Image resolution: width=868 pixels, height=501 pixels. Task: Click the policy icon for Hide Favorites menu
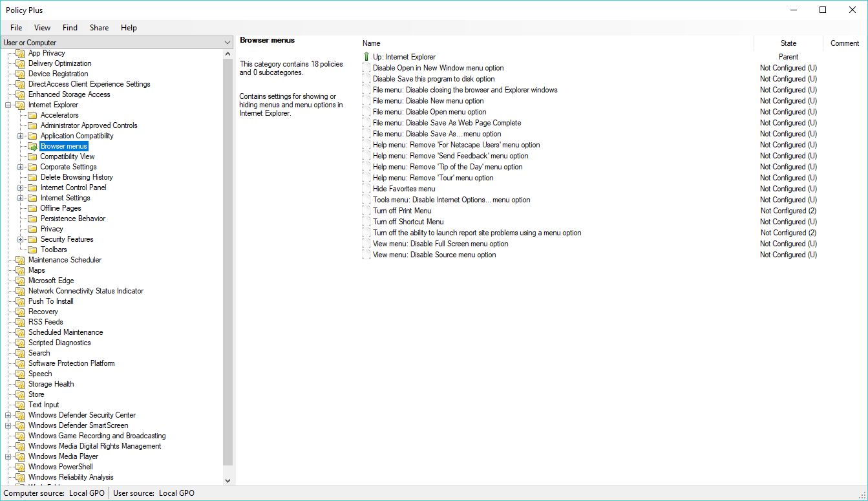(x=366, y=189)
